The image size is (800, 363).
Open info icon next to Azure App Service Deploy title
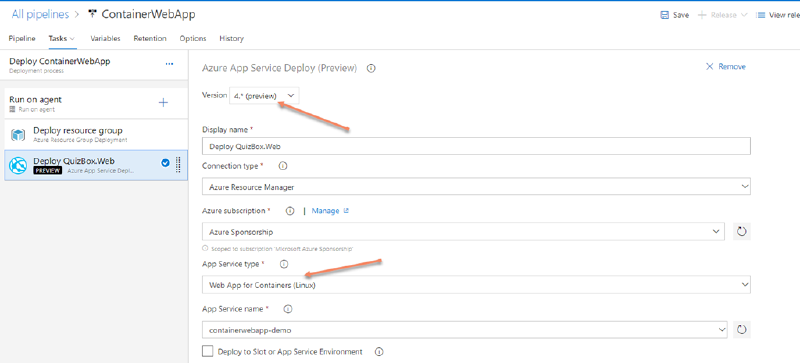click(371, 68)
